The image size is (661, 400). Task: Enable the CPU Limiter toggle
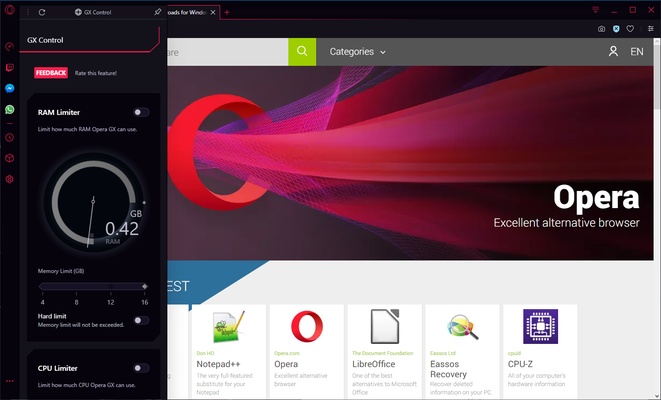tap(141, 368)
